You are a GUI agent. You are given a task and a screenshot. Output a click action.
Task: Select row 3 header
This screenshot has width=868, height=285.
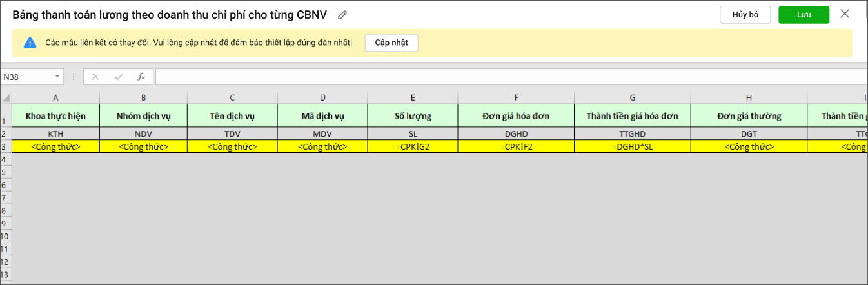click(5, 146)
